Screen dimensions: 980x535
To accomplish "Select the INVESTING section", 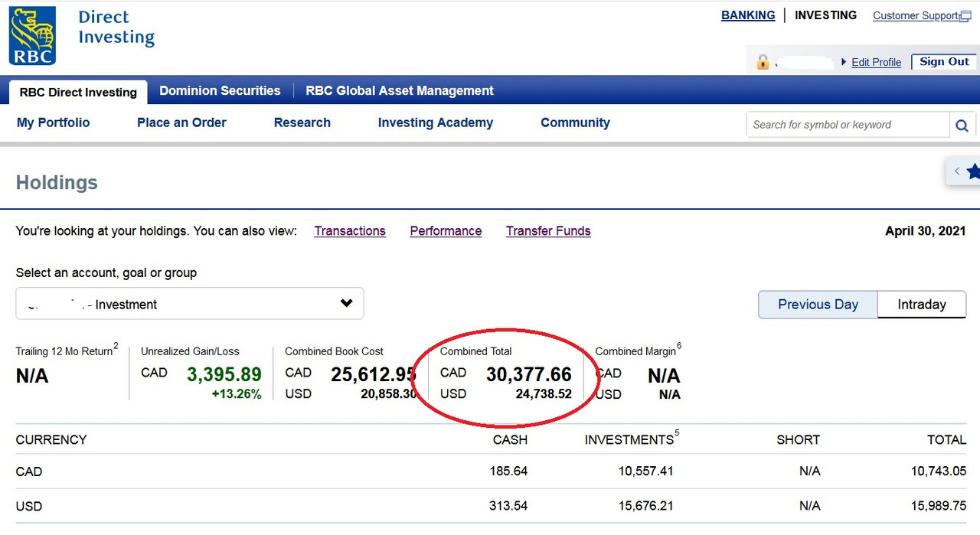I will [825, 15].
